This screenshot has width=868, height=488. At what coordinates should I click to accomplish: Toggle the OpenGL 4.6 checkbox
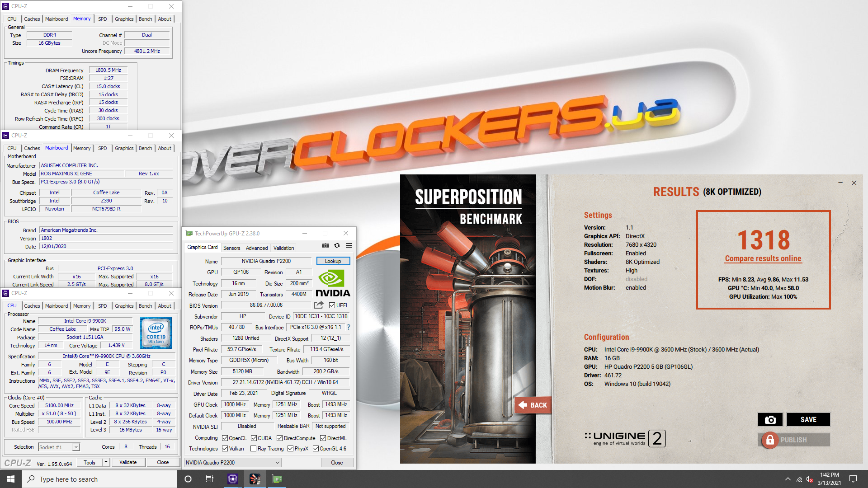316,448
